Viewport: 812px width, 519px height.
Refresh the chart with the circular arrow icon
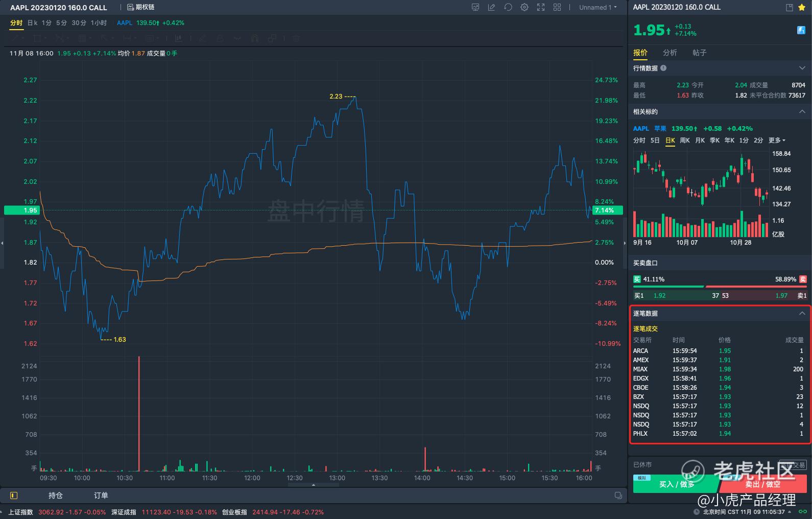click(x=508, y=7)
